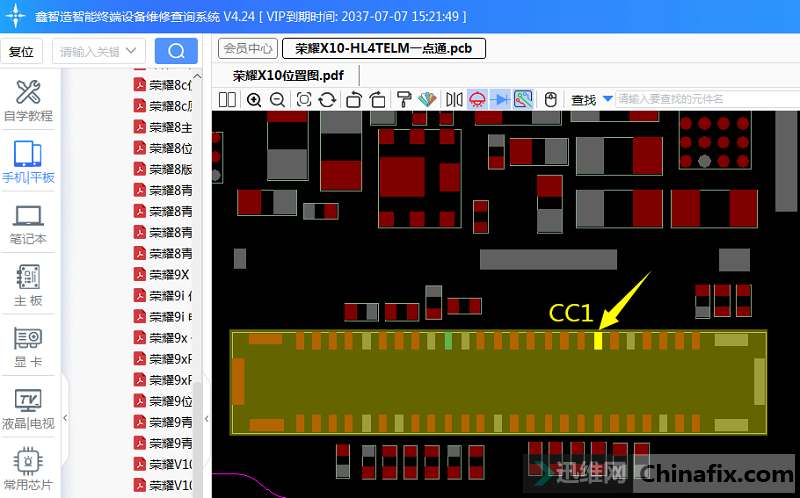800x498 pixels.
Task: Toggle the split view panel icon
Action: [x=228, y=99]
